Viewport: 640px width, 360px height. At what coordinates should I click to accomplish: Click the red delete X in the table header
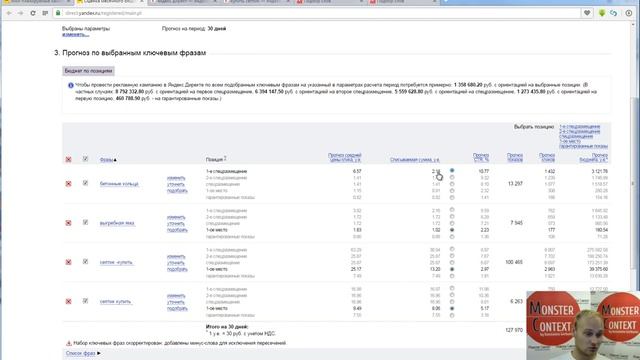pos(69,159)
